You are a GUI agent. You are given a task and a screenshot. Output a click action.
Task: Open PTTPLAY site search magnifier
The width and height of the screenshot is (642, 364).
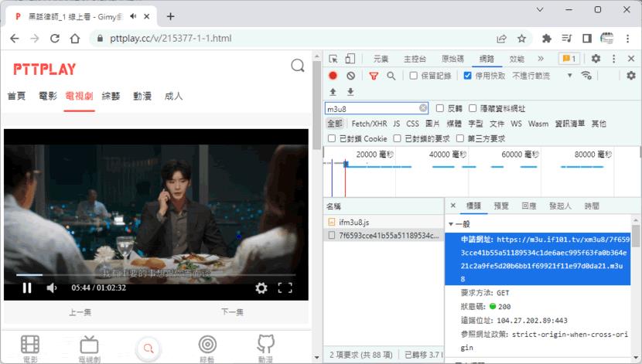pyautogui.click(x=298, y=66)
